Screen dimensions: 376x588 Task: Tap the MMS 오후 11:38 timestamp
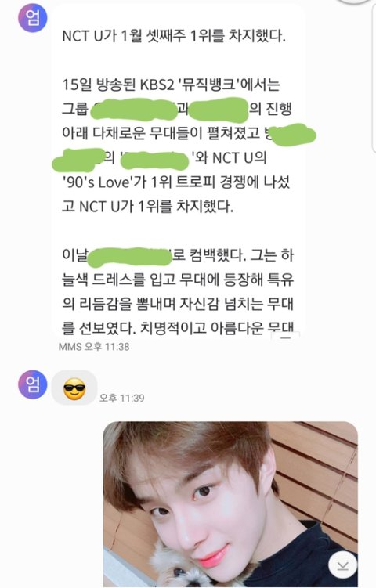[94, 347]
